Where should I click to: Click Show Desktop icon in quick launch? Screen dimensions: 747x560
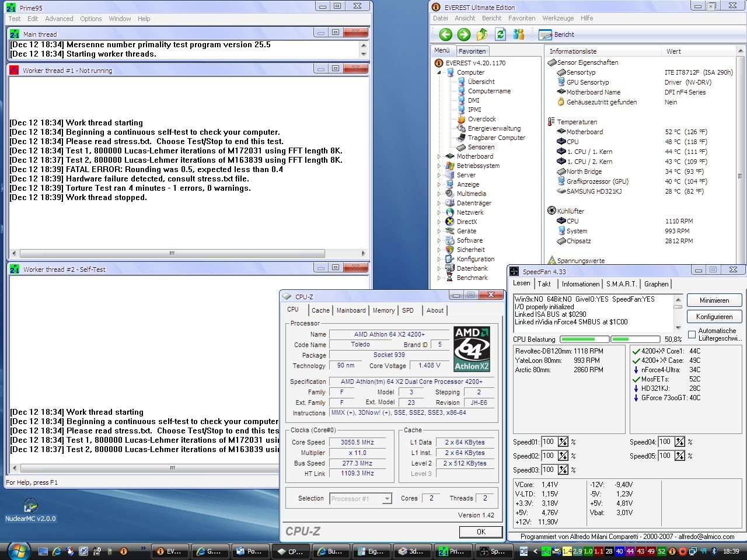[43, 551]
